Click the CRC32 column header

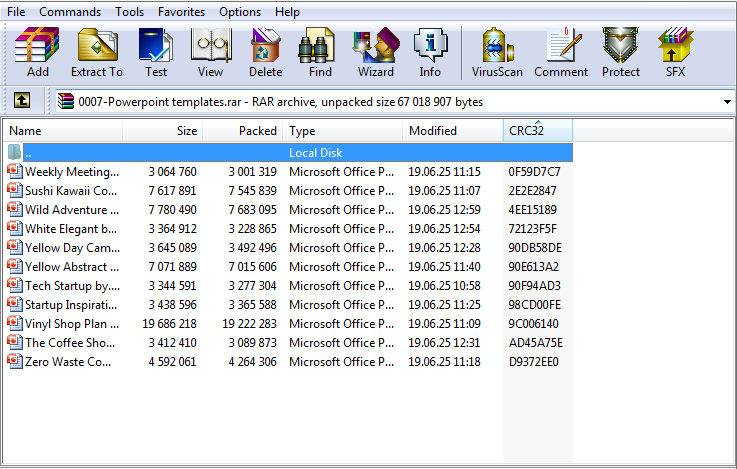538,131
